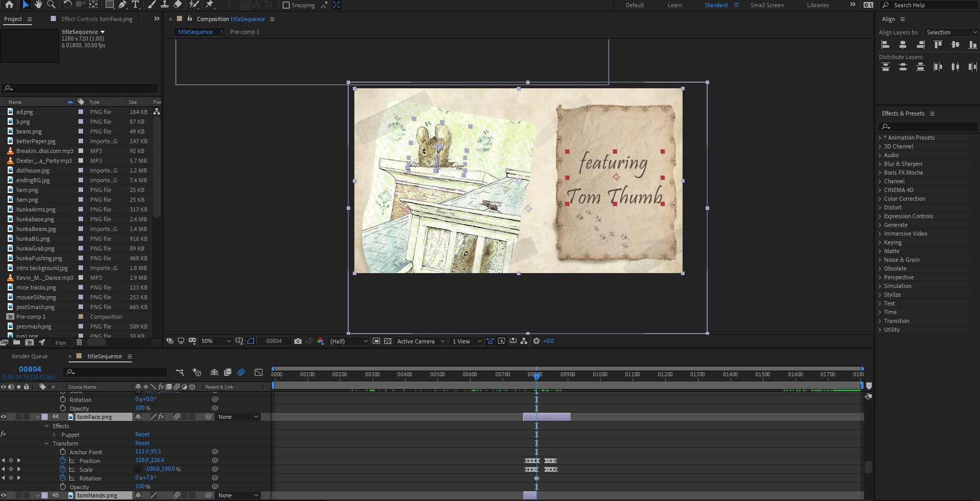Viewport: 980px width, 501px height.
Task: Click Align Left icon in Align panel
Action: (x=886, y=45)
